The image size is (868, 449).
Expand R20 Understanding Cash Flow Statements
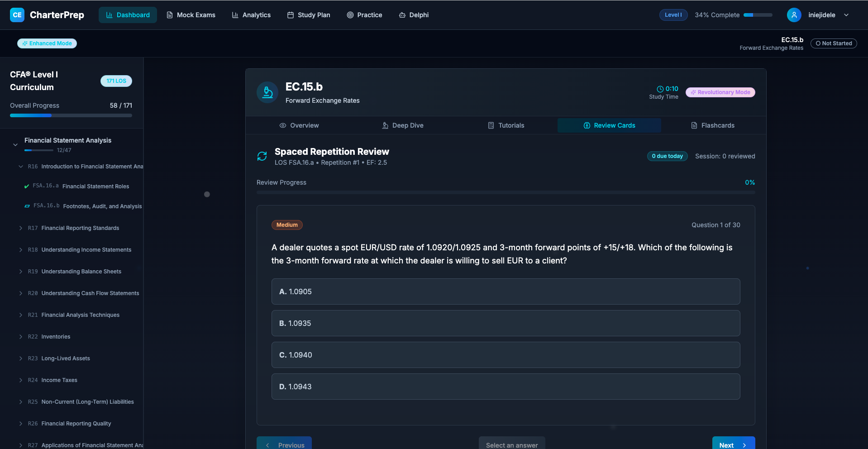(21, 293)
